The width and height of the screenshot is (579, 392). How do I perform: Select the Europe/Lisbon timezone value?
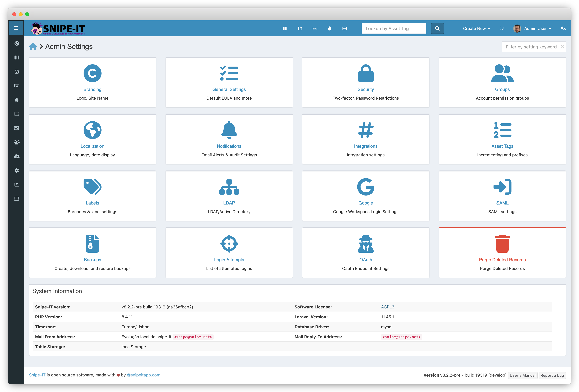pos(136,327)
